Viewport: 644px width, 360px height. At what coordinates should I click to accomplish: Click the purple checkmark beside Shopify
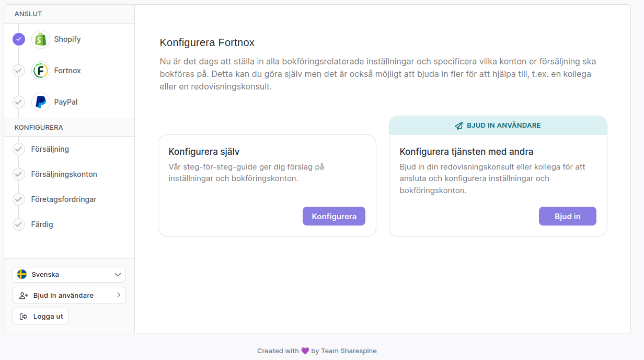click(x=19, y=39)
